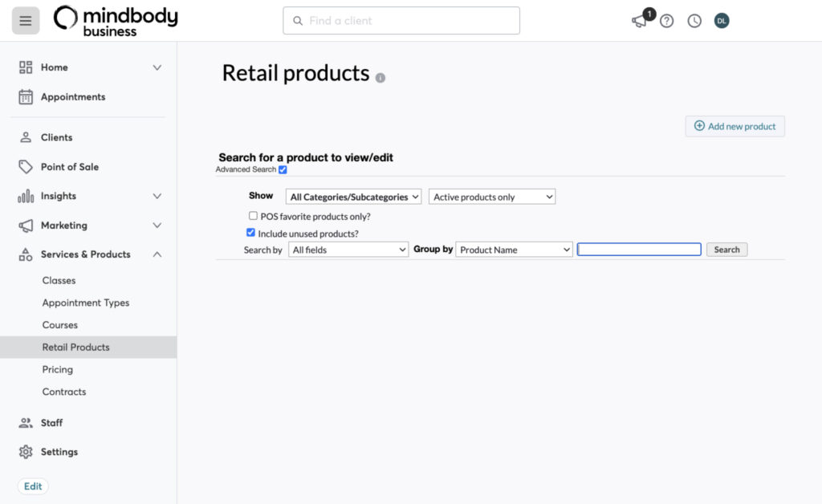Click the Include unused products label
This screenshot has height=504, width=822.
[308, 234]
